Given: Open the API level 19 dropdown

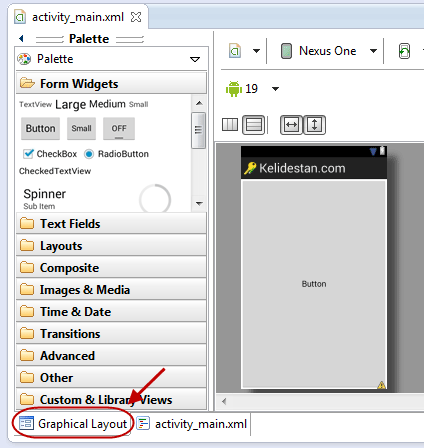Looking at the screenshot, I should [x=275, y=89].
